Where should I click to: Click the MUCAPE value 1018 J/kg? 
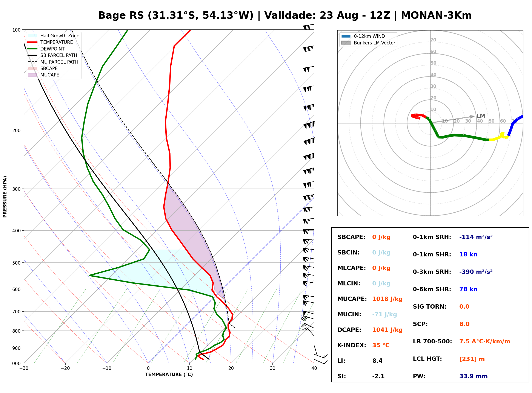[387, 299]
